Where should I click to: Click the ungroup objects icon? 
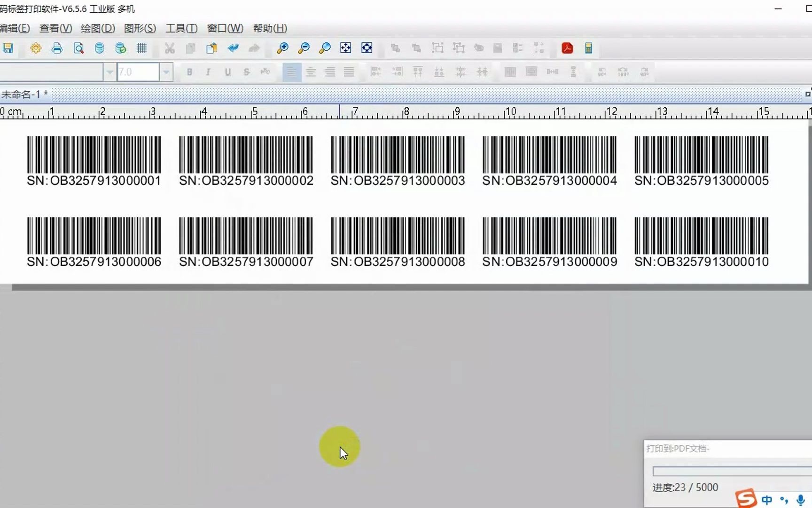pyautogui.click(x=459, y=48)
